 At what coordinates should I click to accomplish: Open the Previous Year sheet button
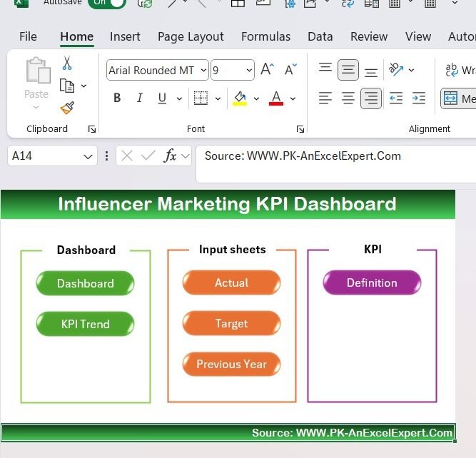coord(232,364)
